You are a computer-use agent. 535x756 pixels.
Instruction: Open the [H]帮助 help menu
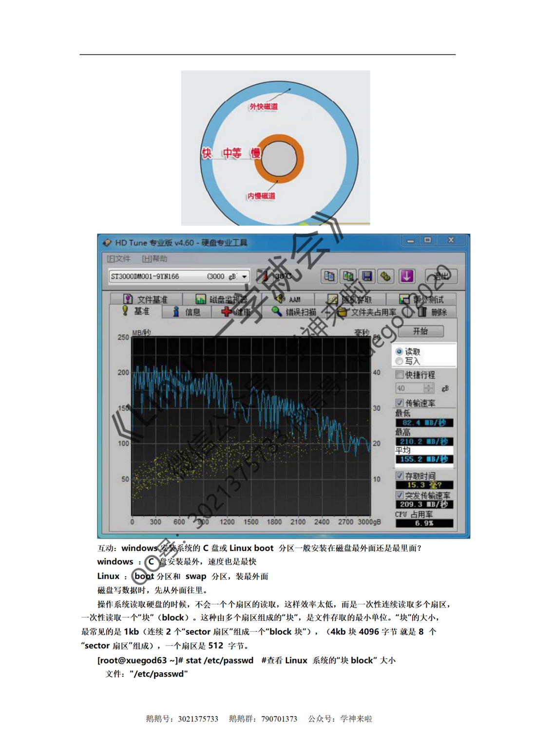coord(154,258)
